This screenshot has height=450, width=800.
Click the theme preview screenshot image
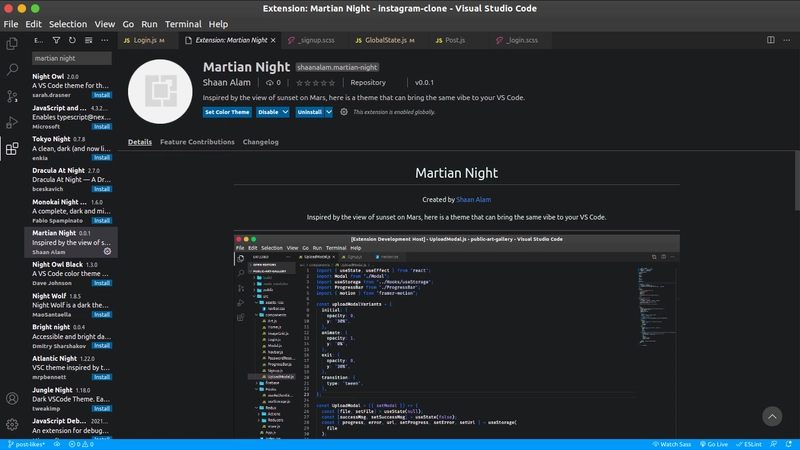457,336
